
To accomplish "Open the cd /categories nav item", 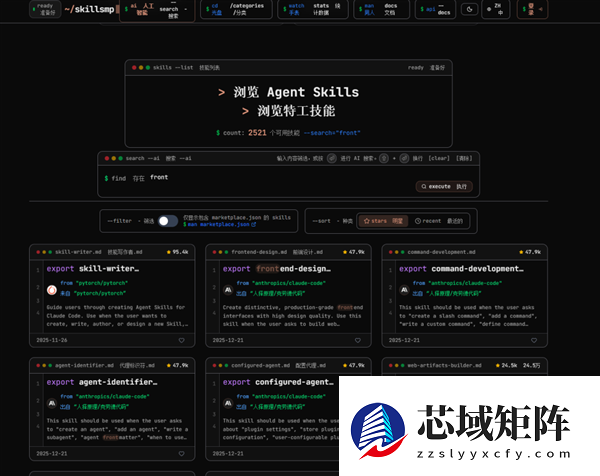I will pos(236,9).
